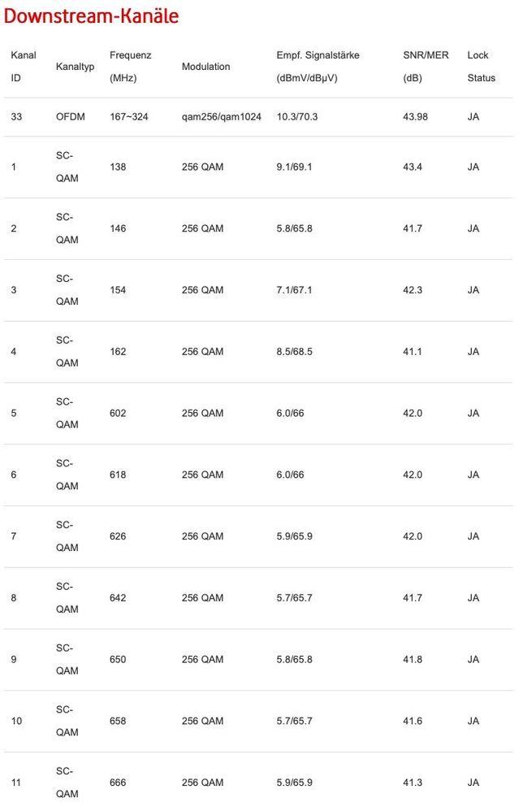
Task: Click the 602 MHz frequency cell
Action: [x=118, y=414]
